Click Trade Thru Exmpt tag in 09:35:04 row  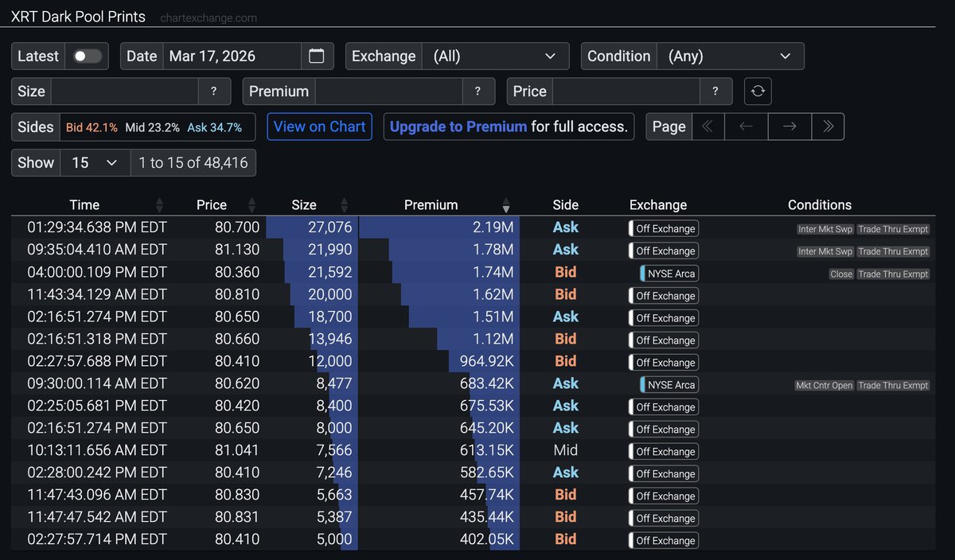pos(893,251)
